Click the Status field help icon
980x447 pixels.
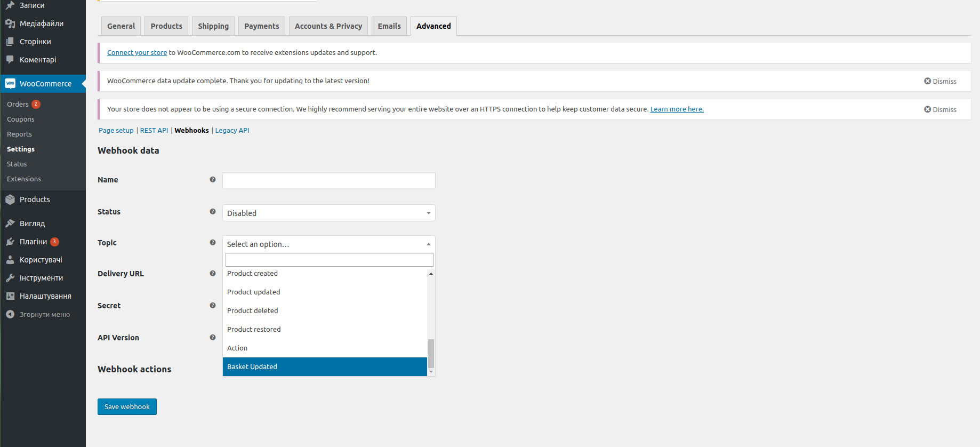(213, 212)
